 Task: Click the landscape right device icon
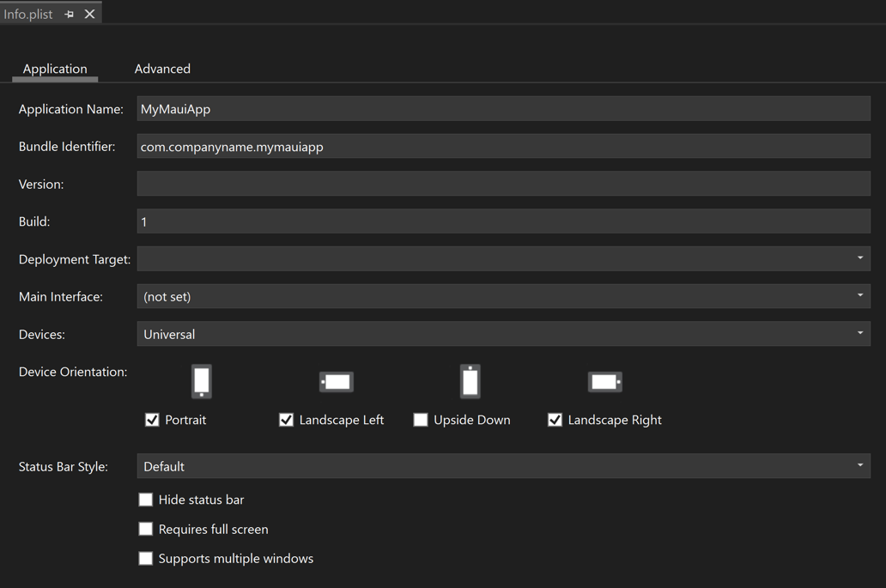coord(604,381)
